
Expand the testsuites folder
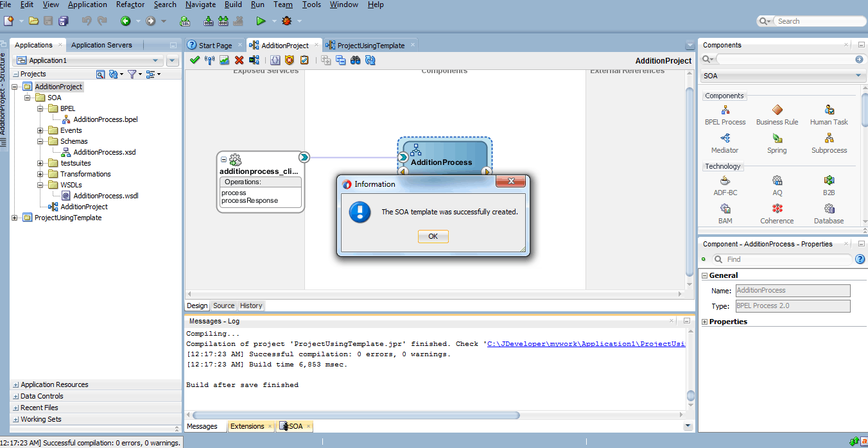point(40,163)
